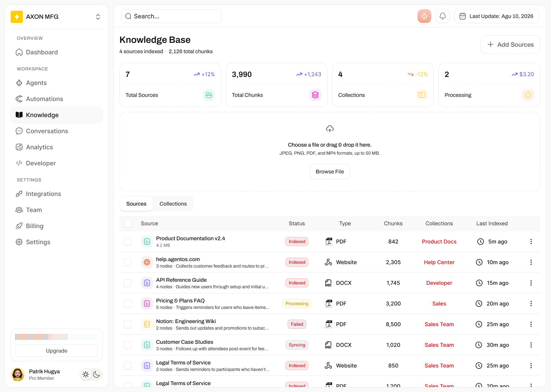This screenshot has height=392, width=551.
Task: Click the Processing status badge for Pricing FAQ
Action: 297,304
